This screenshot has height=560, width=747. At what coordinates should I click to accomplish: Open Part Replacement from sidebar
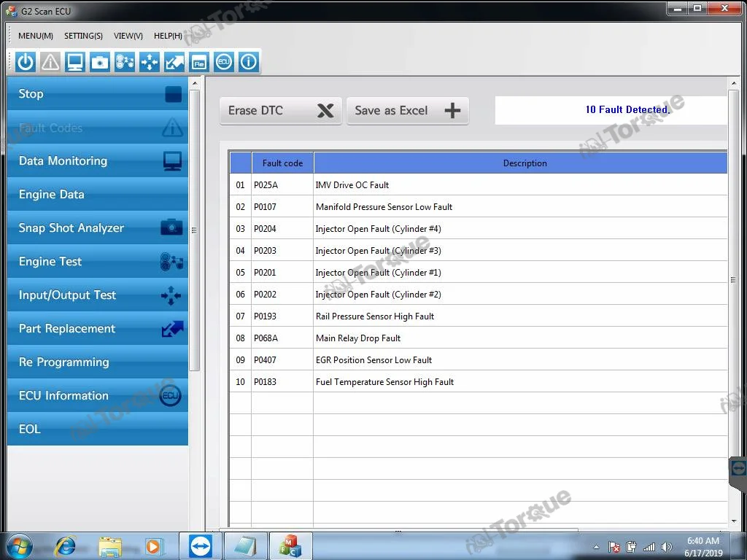98,329
